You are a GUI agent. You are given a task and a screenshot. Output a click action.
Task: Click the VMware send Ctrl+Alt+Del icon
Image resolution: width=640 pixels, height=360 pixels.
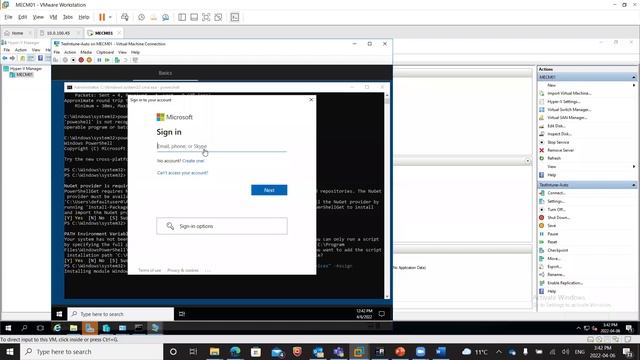pos(125,17)
